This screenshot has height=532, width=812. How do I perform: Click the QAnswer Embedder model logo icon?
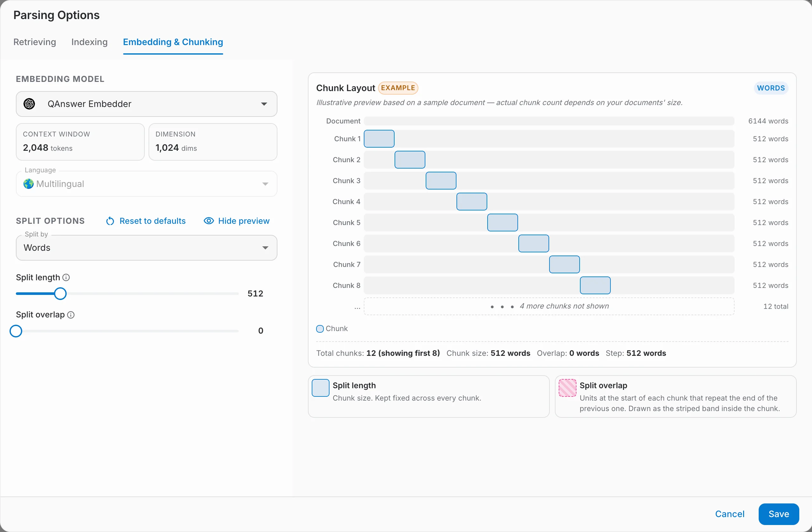(x=29, y=104)
